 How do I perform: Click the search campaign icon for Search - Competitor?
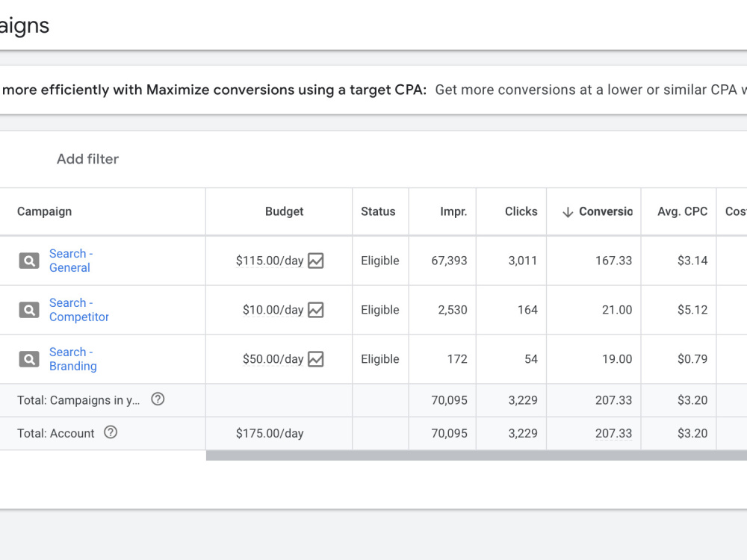(x=29, y=310)
